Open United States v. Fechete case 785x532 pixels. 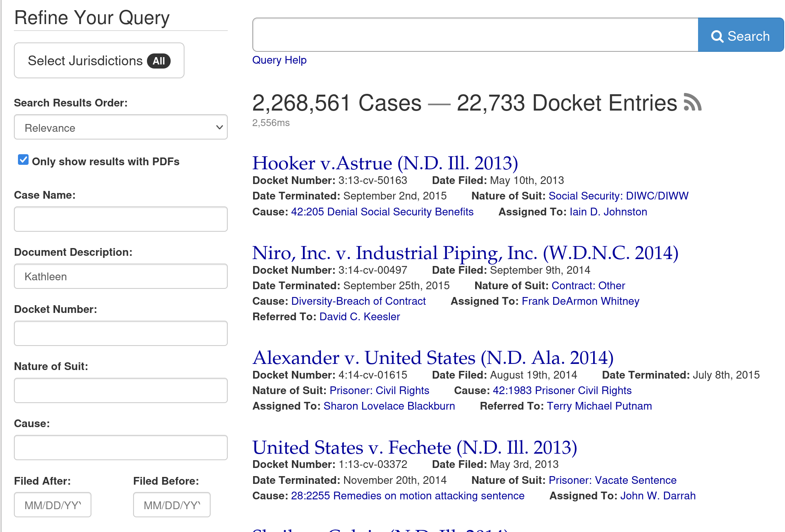(x=414, y=447)
